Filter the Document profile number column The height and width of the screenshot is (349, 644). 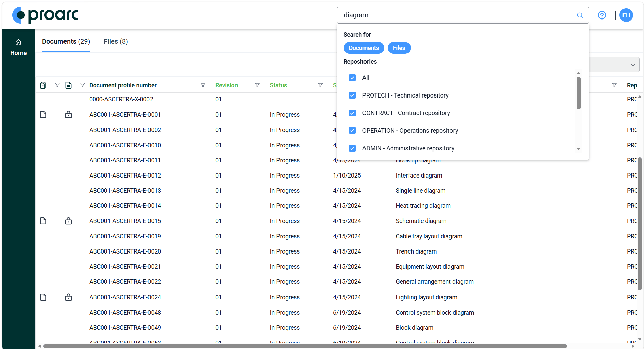[203, 85]
